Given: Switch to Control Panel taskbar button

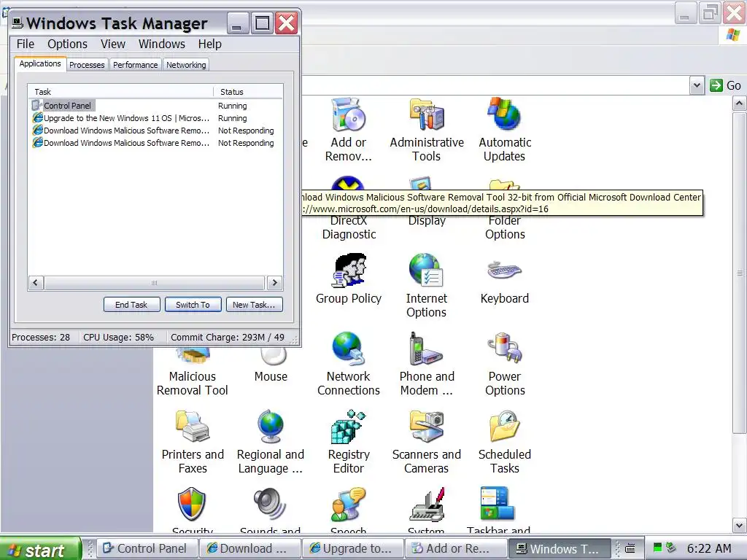Looking at the screenshot, I should point(147,548).
